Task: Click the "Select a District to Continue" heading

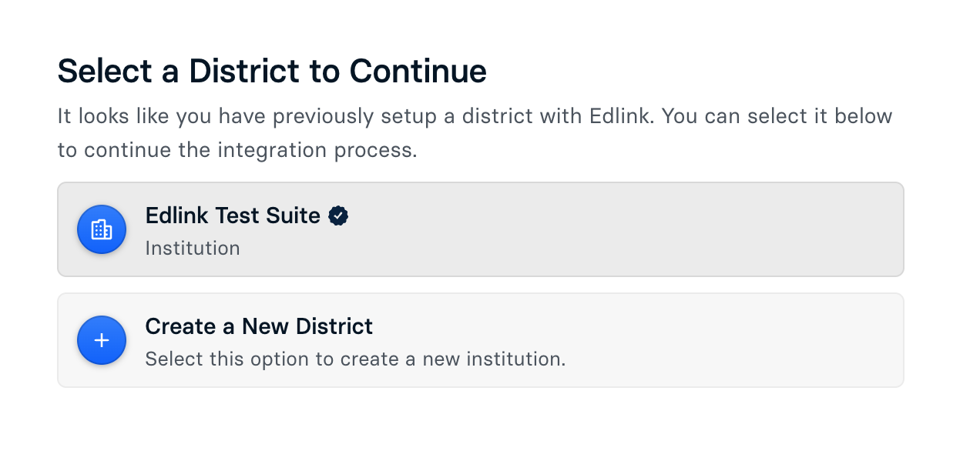Action: tap(272, 72)
